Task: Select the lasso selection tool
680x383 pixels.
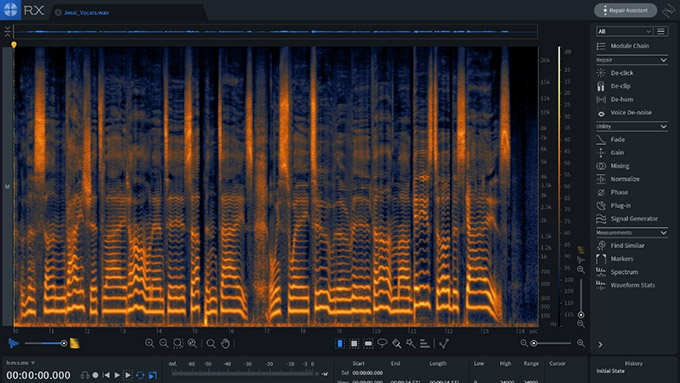Action: 382,344
